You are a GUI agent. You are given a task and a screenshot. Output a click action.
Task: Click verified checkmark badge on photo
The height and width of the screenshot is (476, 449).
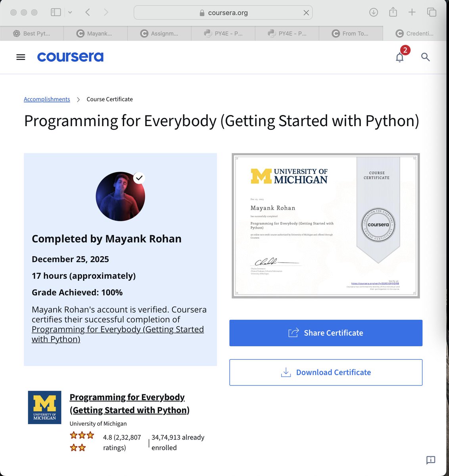tap(139, 178)
